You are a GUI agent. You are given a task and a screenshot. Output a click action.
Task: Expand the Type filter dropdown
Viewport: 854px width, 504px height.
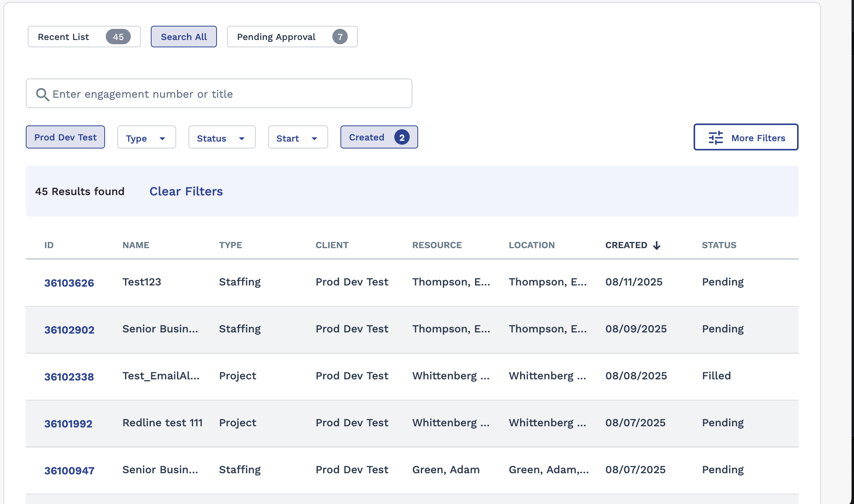[146, 138]
